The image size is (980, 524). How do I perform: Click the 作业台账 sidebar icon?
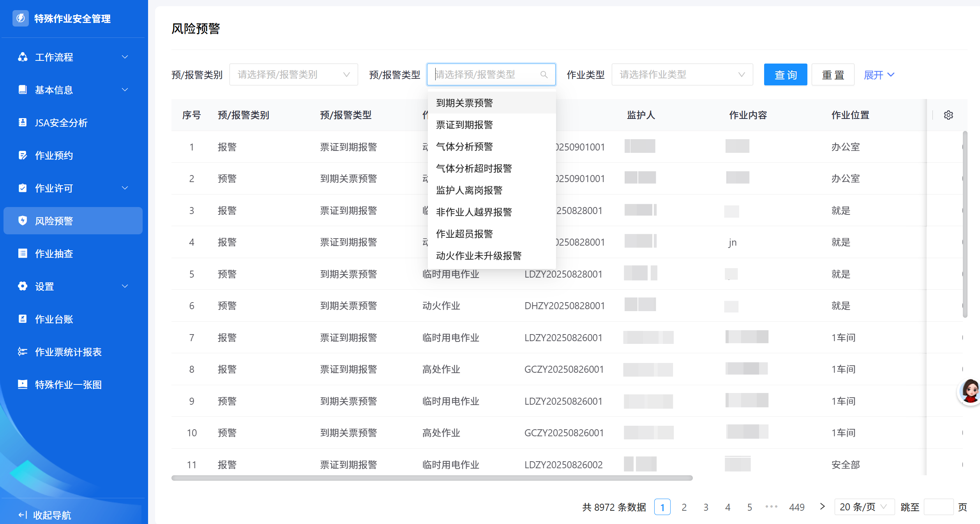(23, 319)
